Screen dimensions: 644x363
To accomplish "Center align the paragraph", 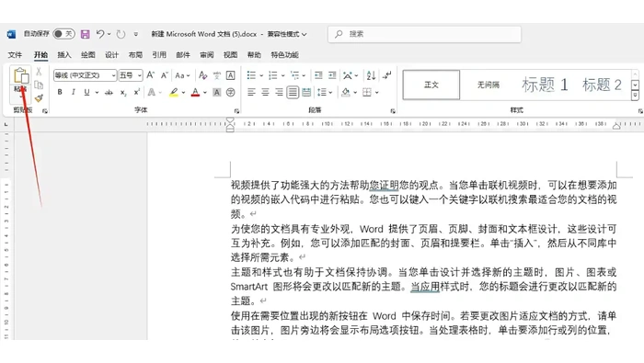I will [x=265, y=92].
